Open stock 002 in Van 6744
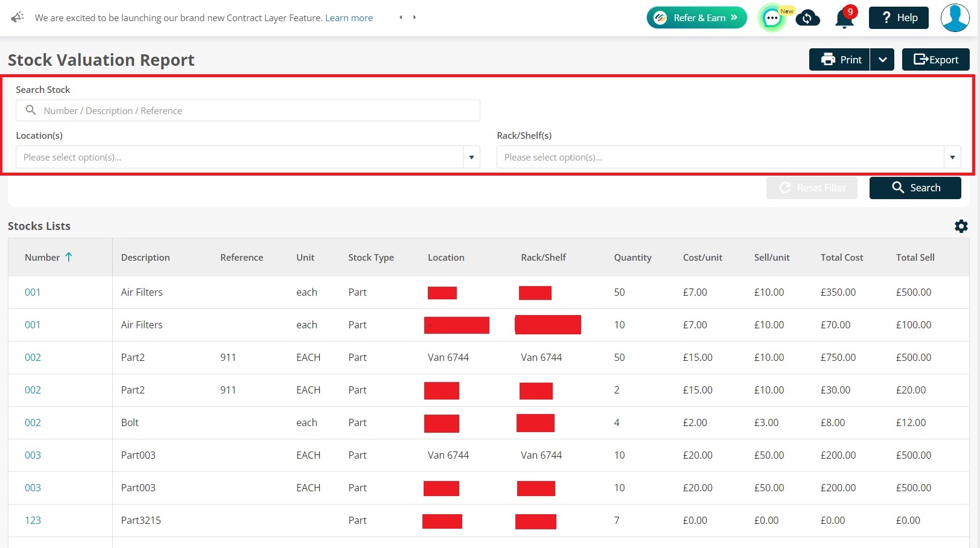The width and height of the screenshot is (980, 548). click(33, 357)
